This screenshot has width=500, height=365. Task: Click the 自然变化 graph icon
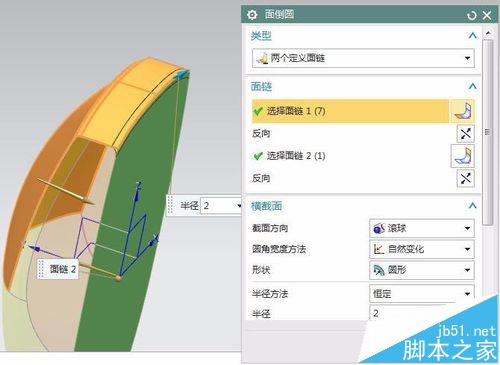click(x=379, y=249)
